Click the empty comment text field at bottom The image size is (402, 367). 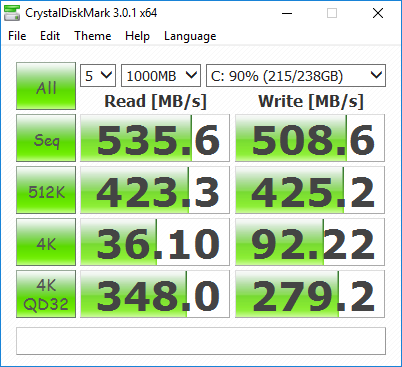point(201,341)
